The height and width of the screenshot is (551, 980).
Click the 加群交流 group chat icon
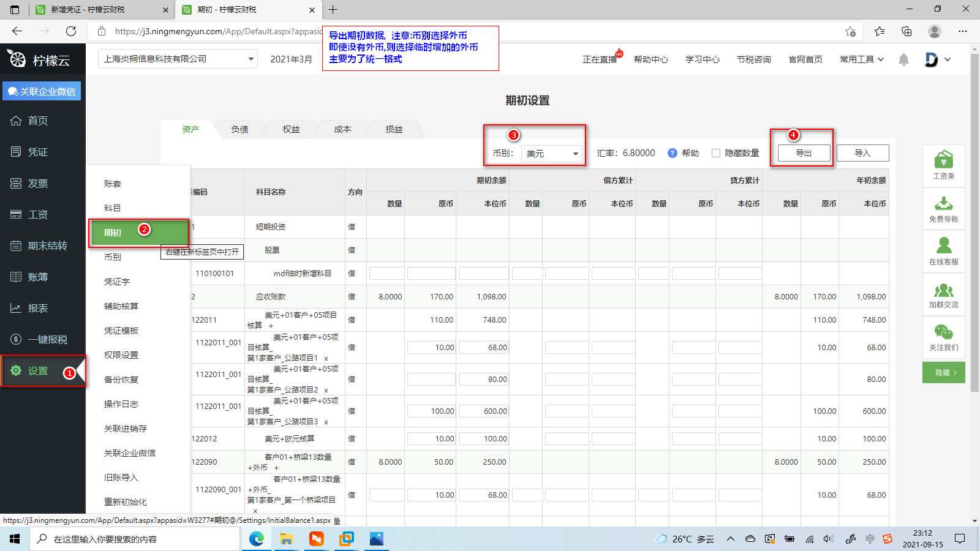(x=943, y=290)
